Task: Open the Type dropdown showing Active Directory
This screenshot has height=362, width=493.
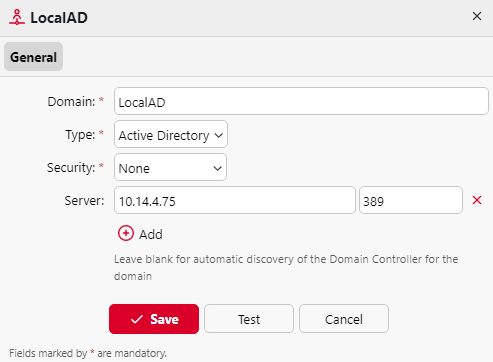Action: click(x=171, y=134)
